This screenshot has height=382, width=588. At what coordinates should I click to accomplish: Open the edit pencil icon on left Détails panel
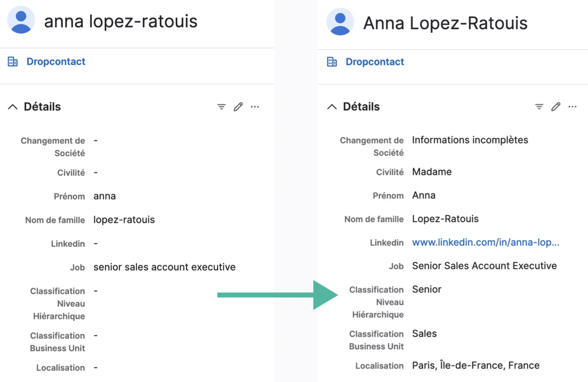click(x=238, y=106)
